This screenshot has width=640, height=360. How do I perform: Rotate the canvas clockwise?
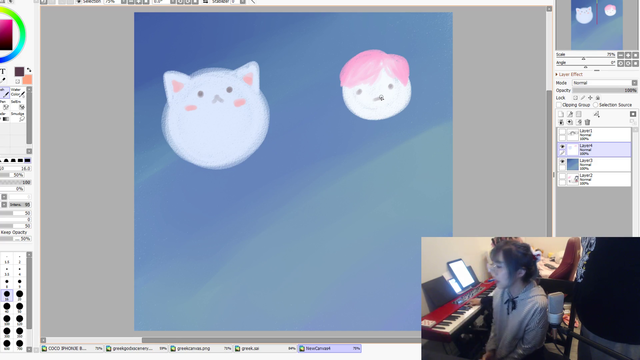(628, 63)
